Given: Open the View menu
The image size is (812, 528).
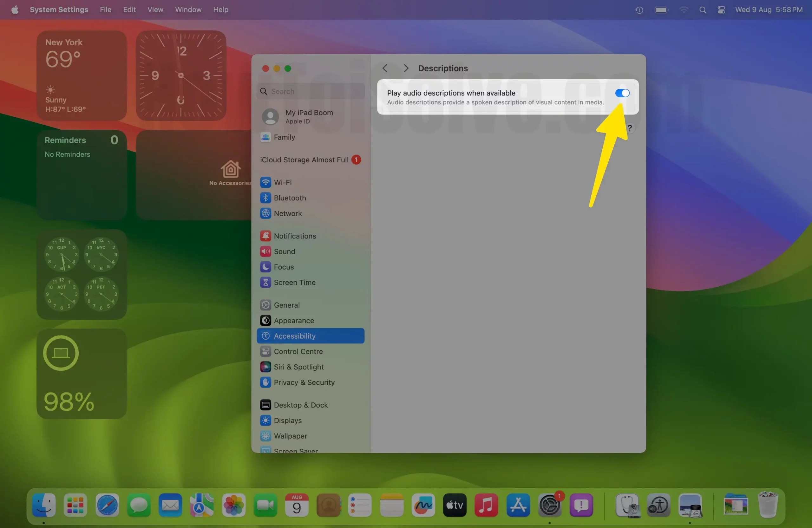Looking at the screenshot, I should click(155, 10).
